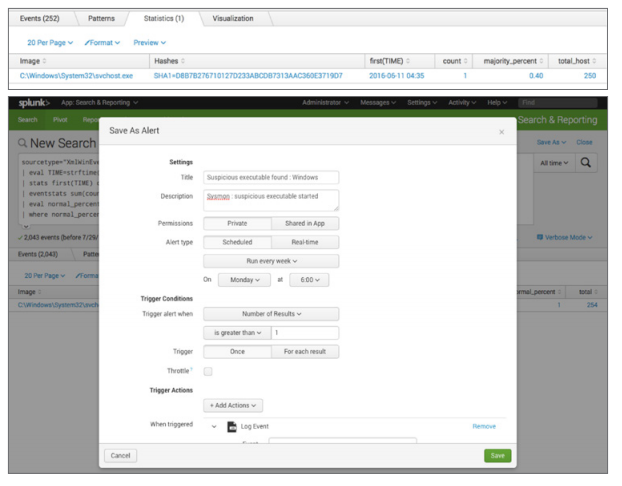Click the sort icon on count column
622x486 pixels.
click(x=464, y=61)
